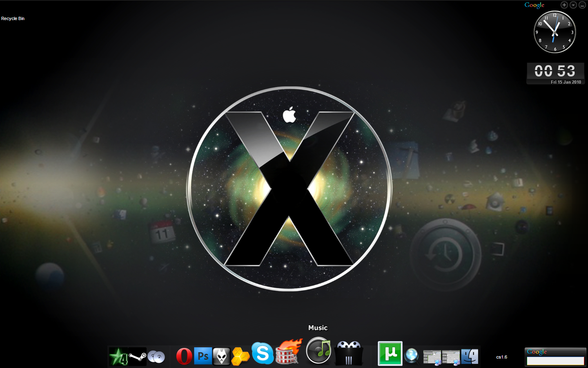Open the Finder face icon

tap(470, 357)
